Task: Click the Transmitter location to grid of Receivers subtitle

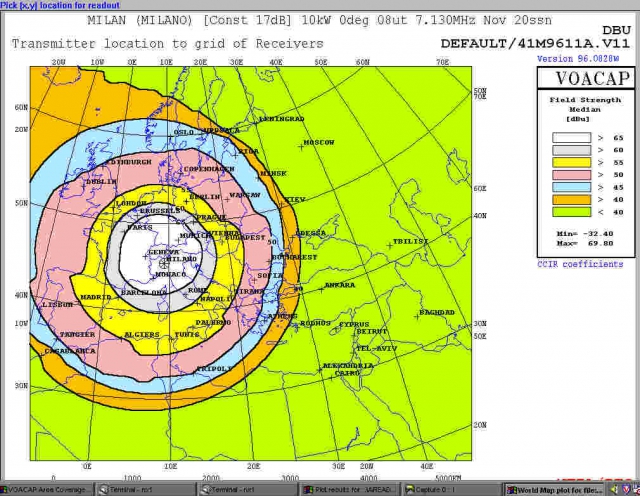Action: point(167,44)
